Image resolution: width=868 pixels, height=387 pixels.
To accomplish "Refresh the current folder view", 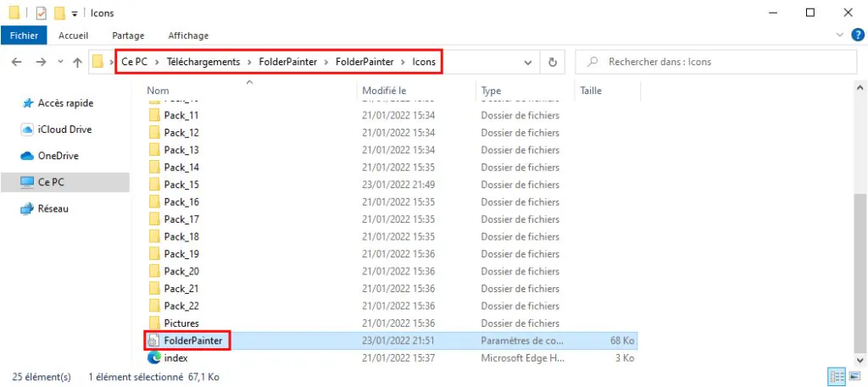I will [x=552, y=63].
